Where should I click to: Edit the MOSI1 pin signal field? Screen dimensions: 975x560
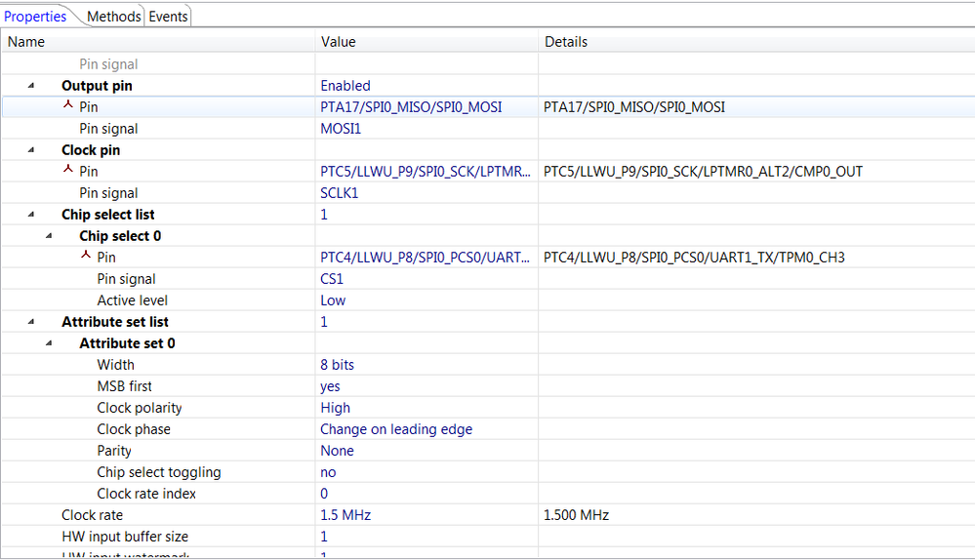pos(340,129)
